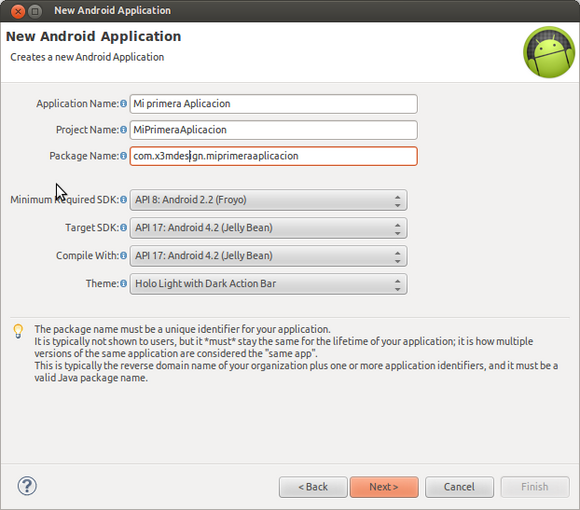Click the Finish button
Screen dimensions: 580x510
tap(535, 487)
